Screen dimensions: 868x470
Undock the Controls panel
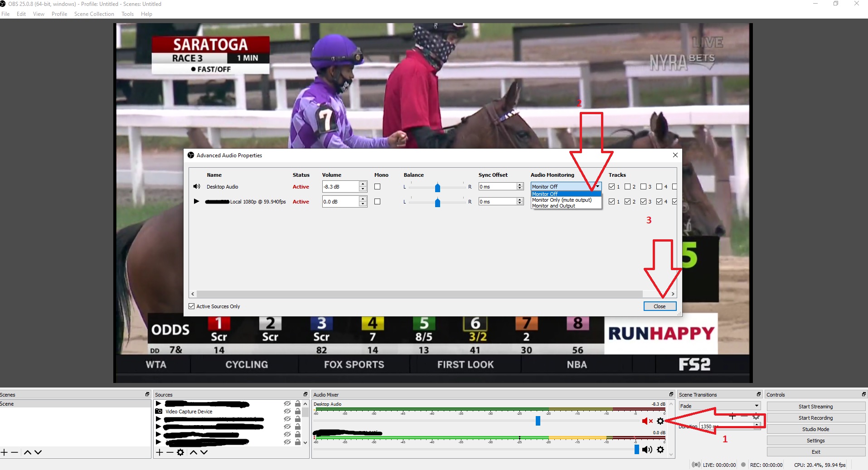pyautogui.click(x=863, y=394)
